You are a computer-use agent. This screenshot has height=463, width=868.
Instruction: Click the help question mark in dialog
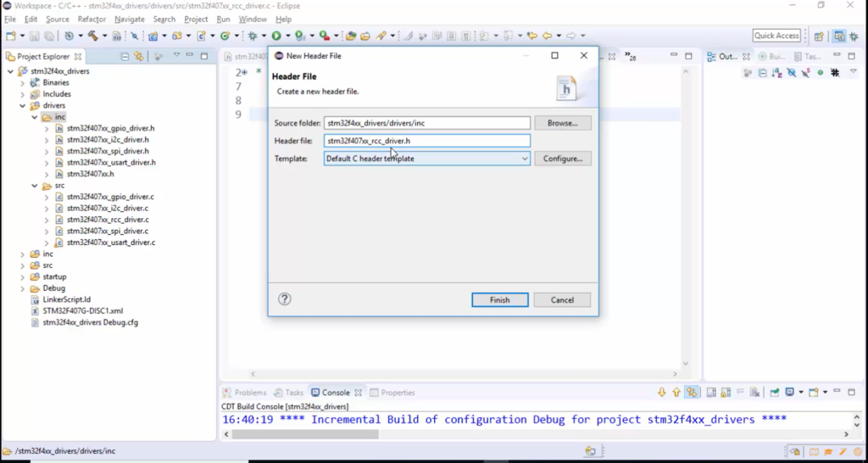pyautogui.click(x=285, y=299)
